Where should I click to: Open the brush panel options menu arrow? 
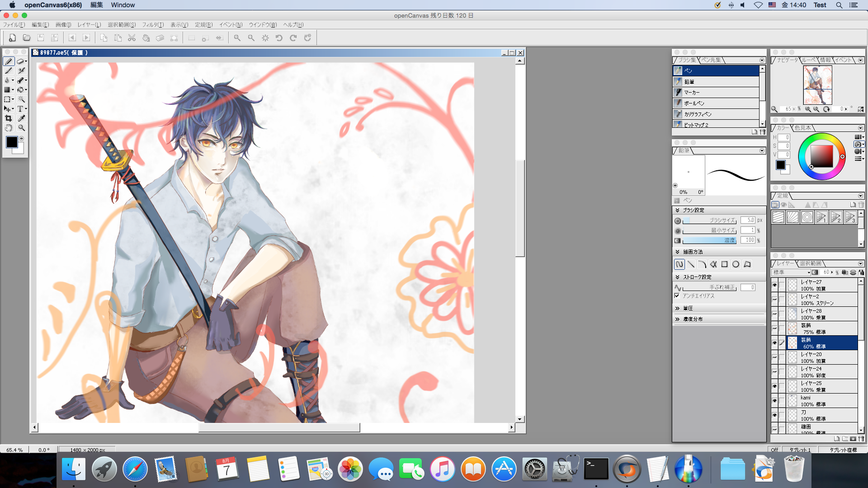click(x=762, y=61)
